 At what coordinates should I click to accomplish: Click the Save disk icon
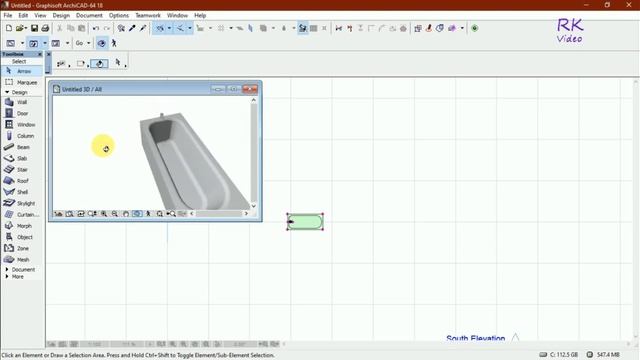click(34, 28)
